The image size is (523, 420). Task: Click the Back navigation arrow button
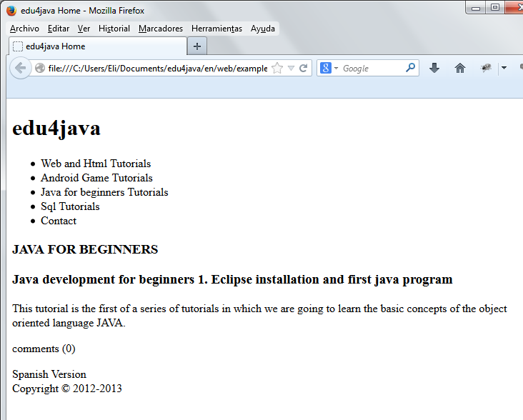[20, 68]
